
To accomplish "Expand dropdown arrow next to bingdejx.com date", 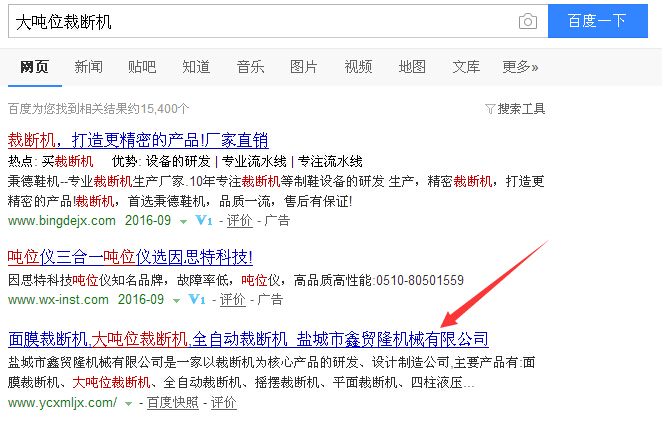I will click(x=184, y=220).
